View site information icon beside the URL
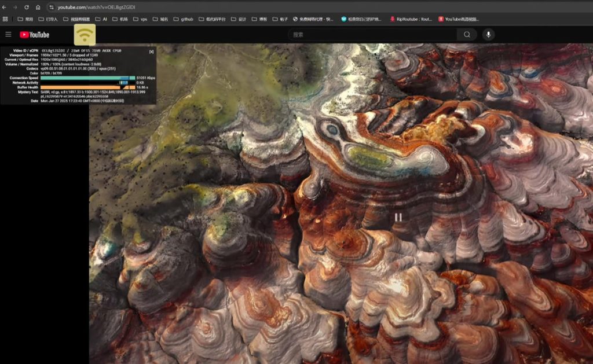 (x=51, y=7)
